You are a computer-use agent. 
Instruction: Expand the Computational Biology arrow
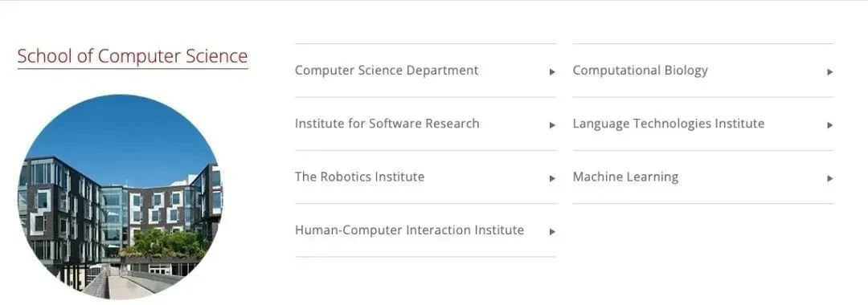pyautogui.click(x=829, y=71)
